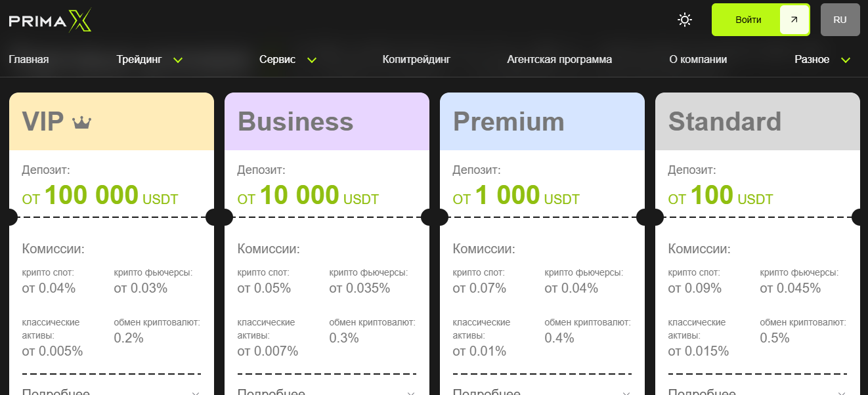The height and width of the screenshot is (395, 868).
Task: Click the Войти login button
Action: 761,20
